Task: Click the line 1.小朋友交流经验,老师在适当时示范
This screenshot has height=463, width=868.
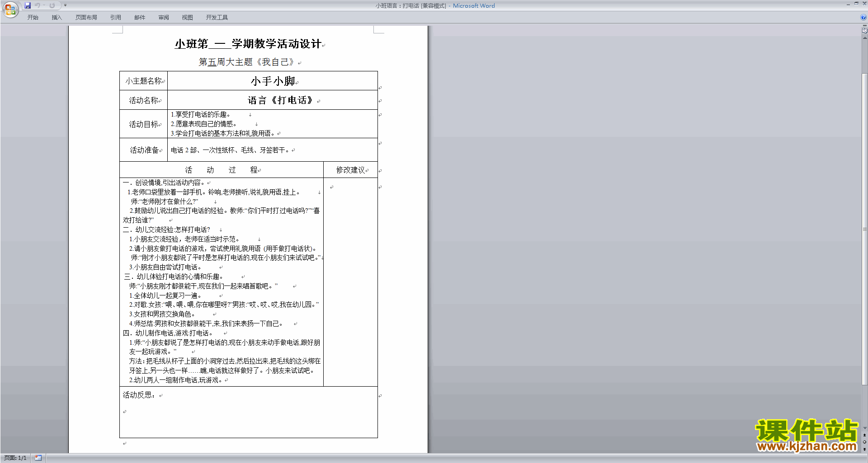Action: [184, 239]
